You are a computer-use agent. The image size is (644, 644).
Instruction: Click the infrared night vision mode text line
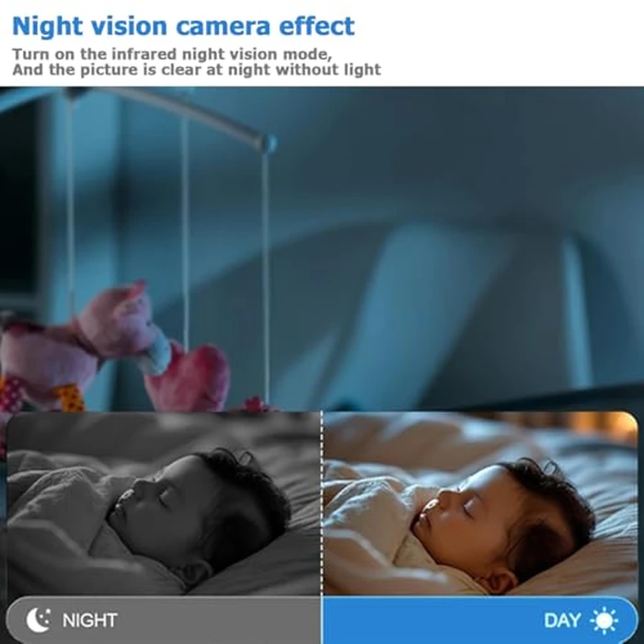coord(172,53)
